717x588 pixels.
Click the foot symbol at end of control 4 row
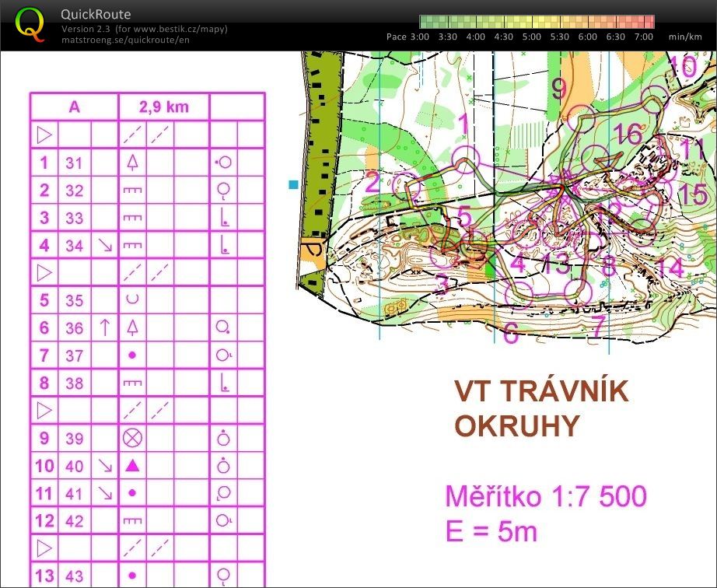224,245
